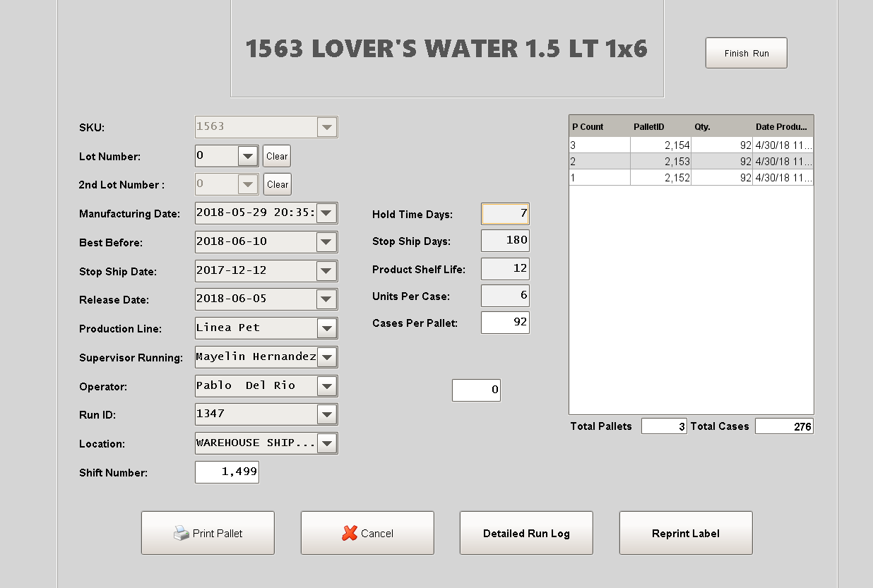Expand the Operator dropdown
The width and height of the screenshot is (873, 588).
coord(326,386)
